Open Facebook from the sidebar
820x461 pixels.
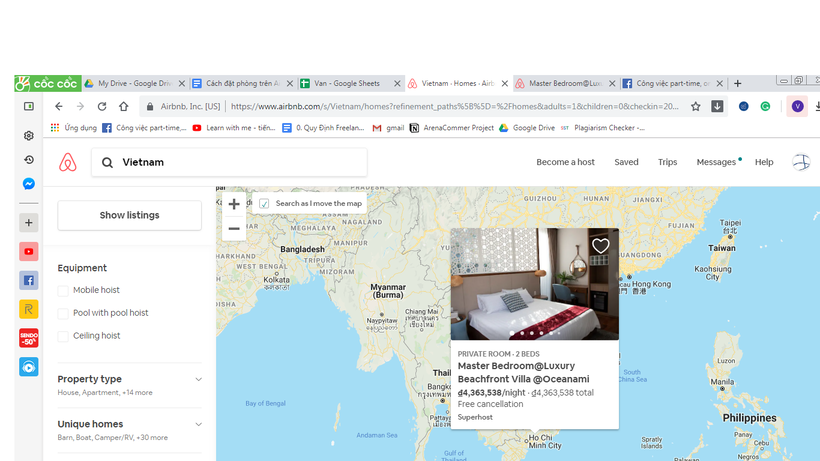[x=29, y=281]
